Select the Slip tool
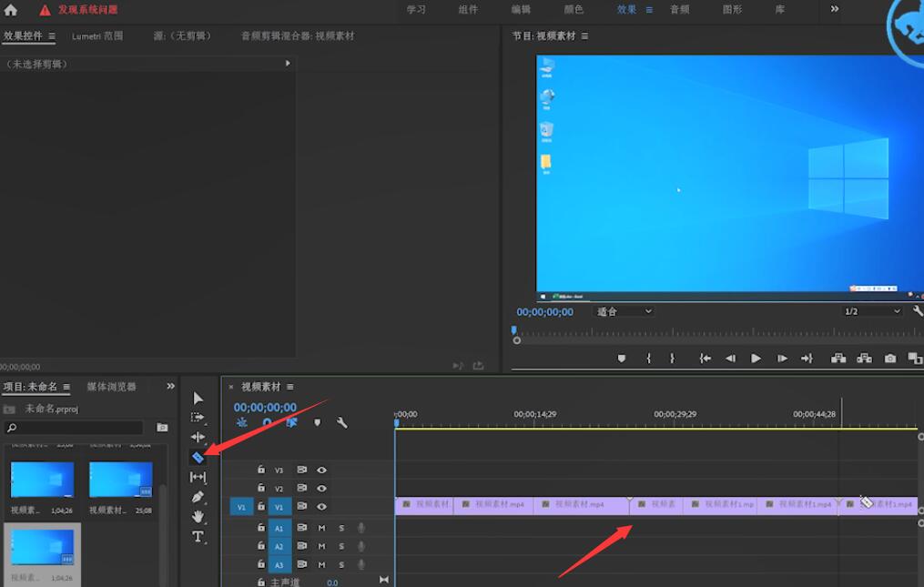 coord(198,477)
